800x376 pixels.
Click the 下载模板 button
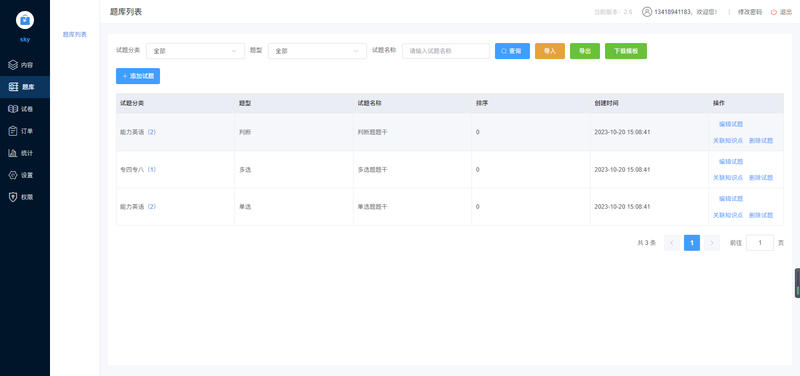[626, 51]
